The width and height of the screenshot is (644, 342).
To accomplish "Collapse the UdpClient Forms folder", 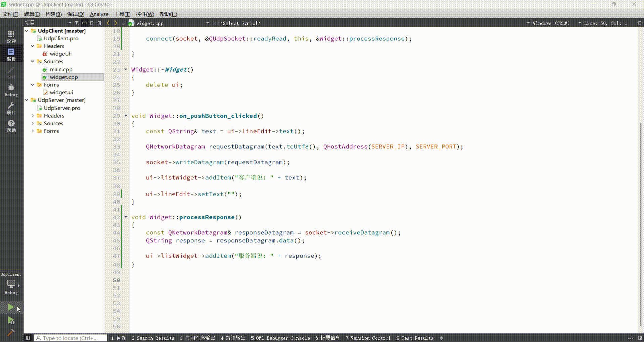I will pos(33,85).
